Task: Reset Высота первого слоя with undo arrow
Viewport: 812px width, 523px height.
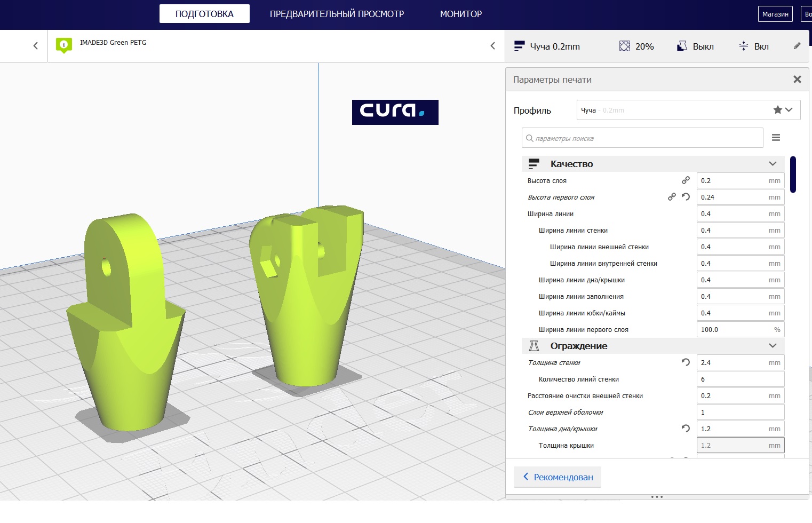Action: (x=686, y=197)
